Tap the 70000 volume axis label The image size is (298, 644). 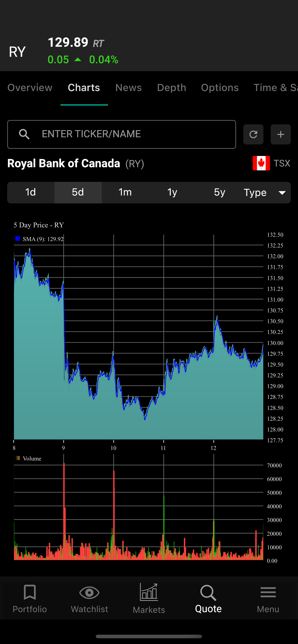coord(274,466)
